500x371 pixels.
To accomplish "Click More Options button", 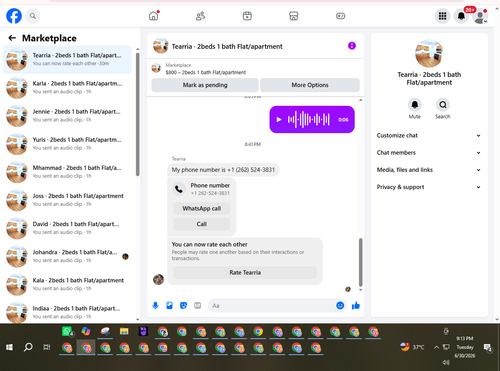I will click(310, 85).
